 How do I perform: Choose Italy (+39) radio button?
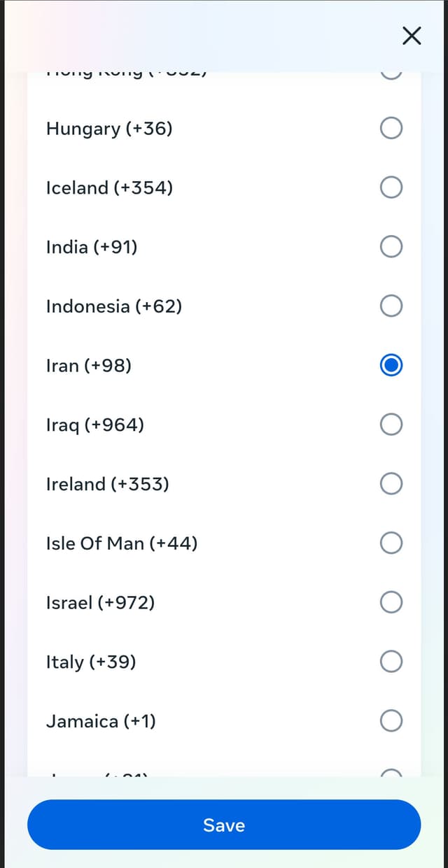pyautogui.click(x=391, y=661)
